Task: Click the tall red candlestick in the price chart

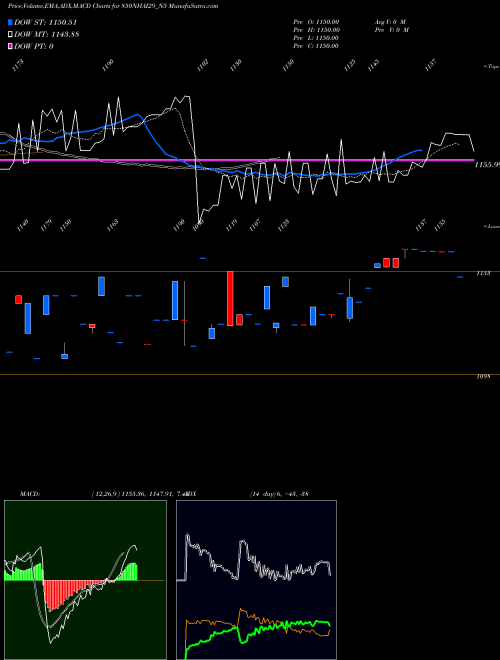Action: point(230,298)
